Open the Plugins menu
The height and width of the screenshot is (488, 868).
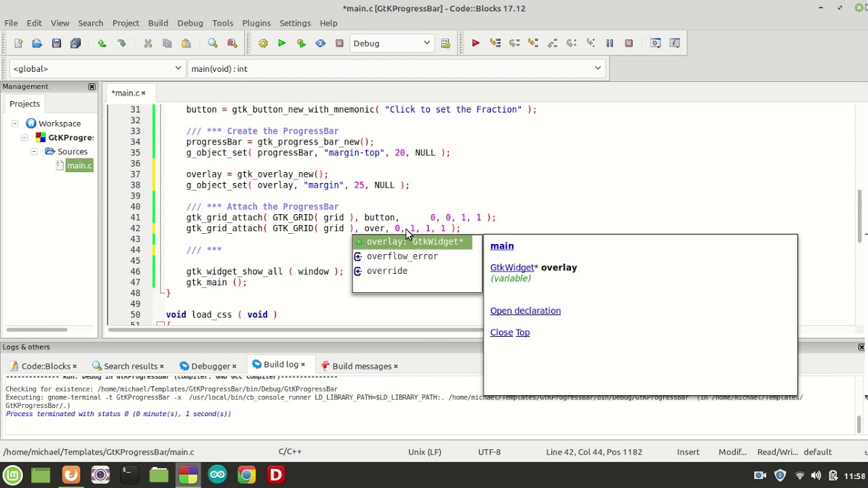pyautogui.click(x=256, y=23)
